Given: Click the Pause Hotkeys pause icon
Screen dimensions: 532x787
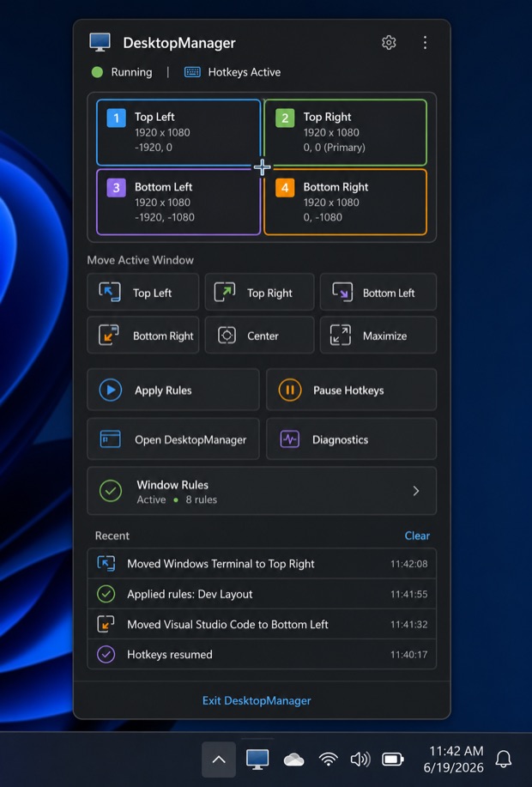Looking at the screenshot, I should (289, 390).
